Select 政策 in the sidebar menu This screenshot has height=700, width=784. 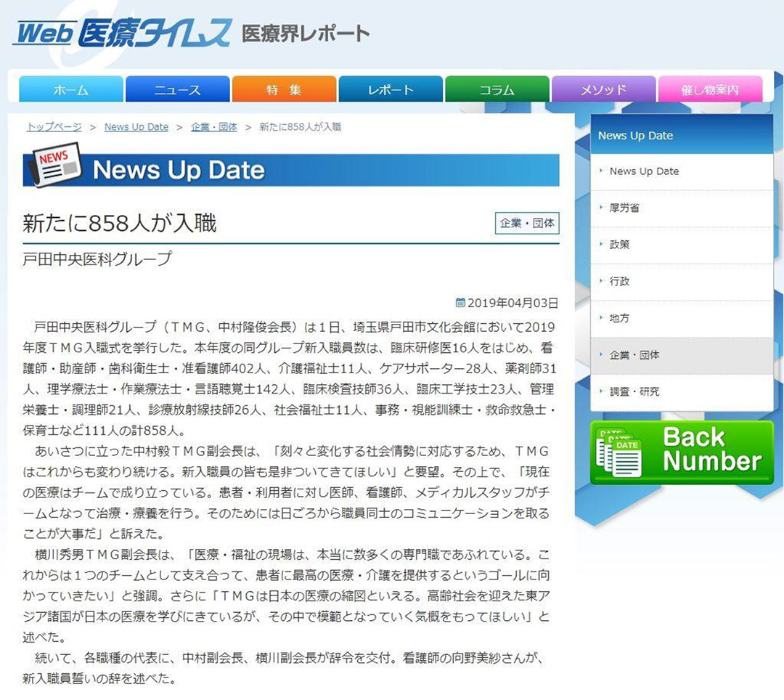pos(682,245)
